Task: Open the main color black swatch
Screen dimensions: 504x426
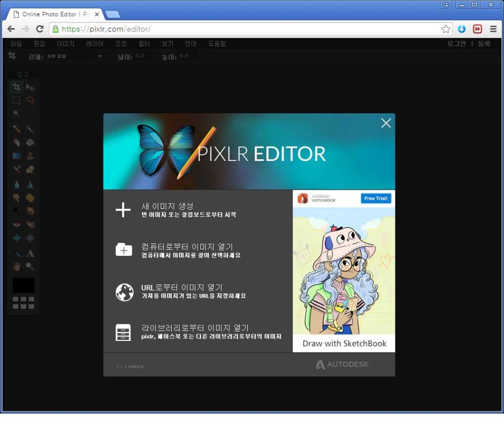Action: [x=23, y=286]
